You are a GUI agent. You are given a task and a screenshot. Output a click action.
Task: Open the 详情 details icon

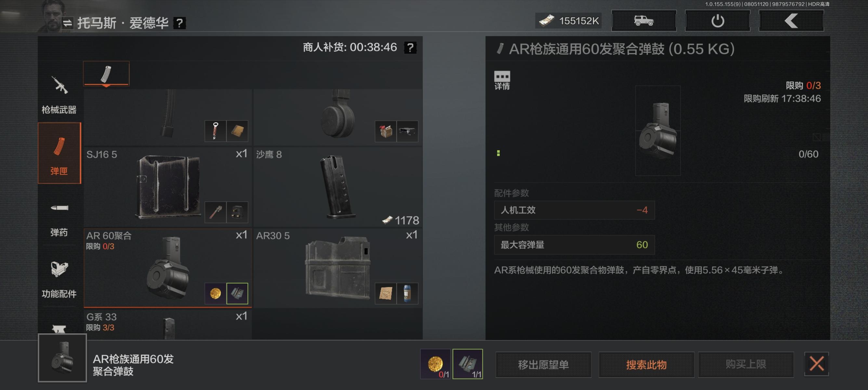coord(502,81)
